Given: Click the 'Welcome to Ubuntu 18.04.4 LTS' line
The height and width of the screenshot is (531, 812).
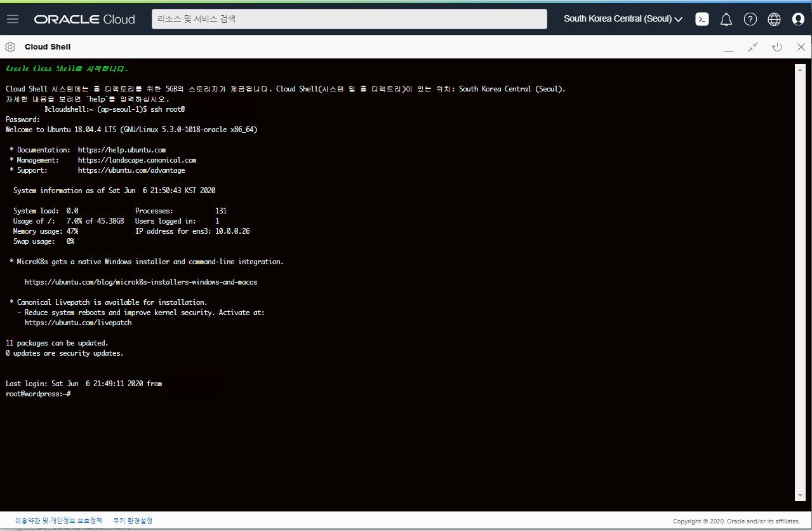Looking at the screenshot, I should coord(131,130).
